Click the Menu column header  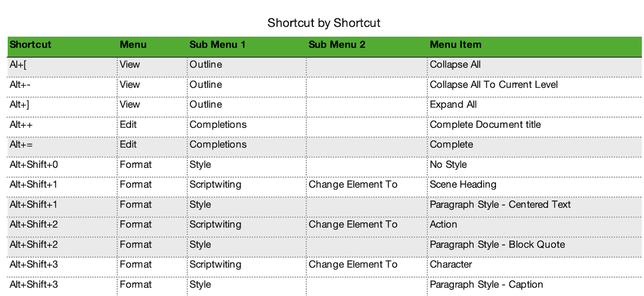[152, 45]
